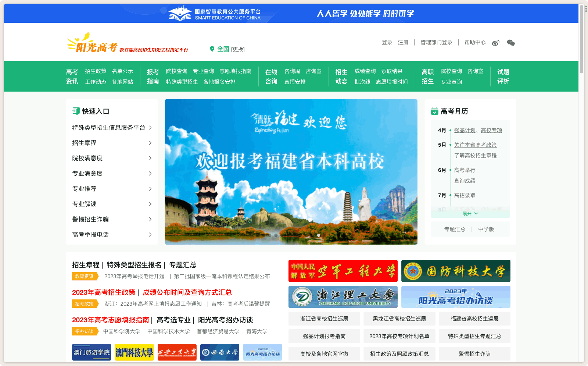Open 高考资讯 nav section
Image resolution: width=588 pixels, height=366 pixels.
point(72,77)
